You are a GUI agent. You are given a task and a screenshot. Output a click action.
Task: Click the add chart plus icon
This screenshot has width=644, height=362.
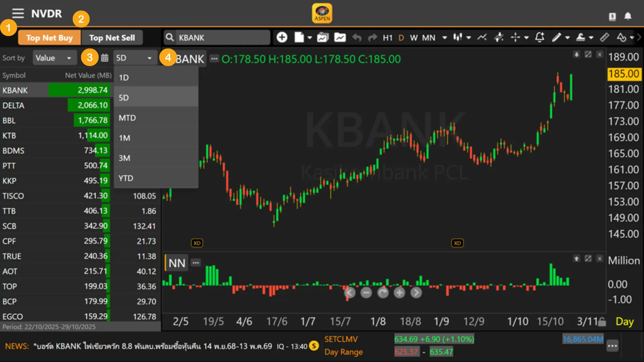(x=282, y=37)
